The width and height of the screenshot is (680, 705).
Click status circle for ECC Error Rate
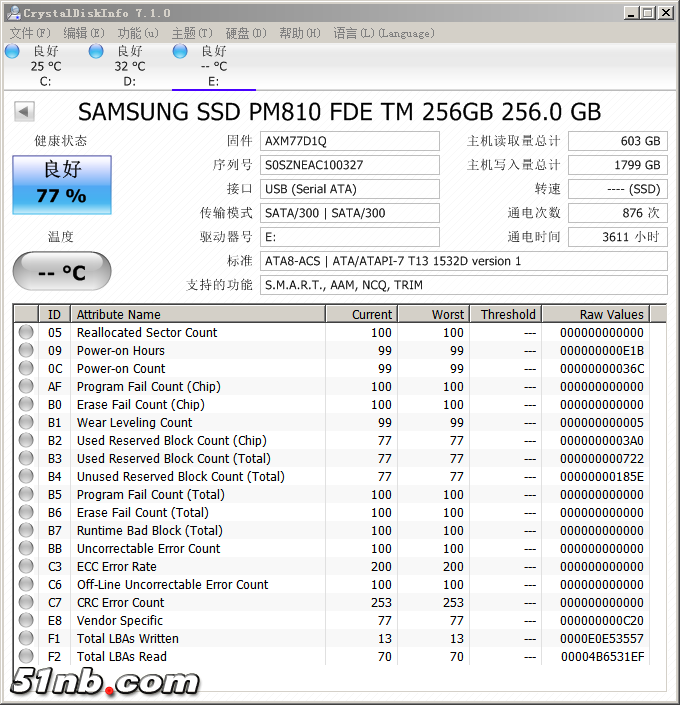point(26,566)
